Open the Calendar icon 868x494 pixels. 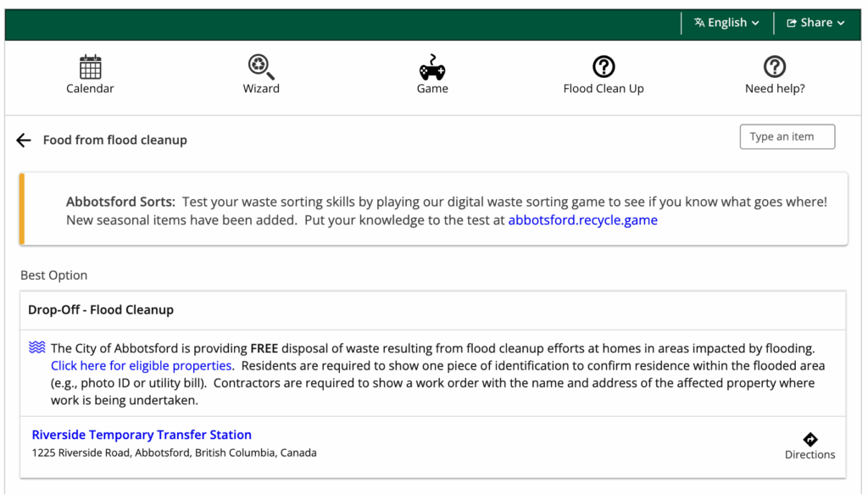coord(90,67)
